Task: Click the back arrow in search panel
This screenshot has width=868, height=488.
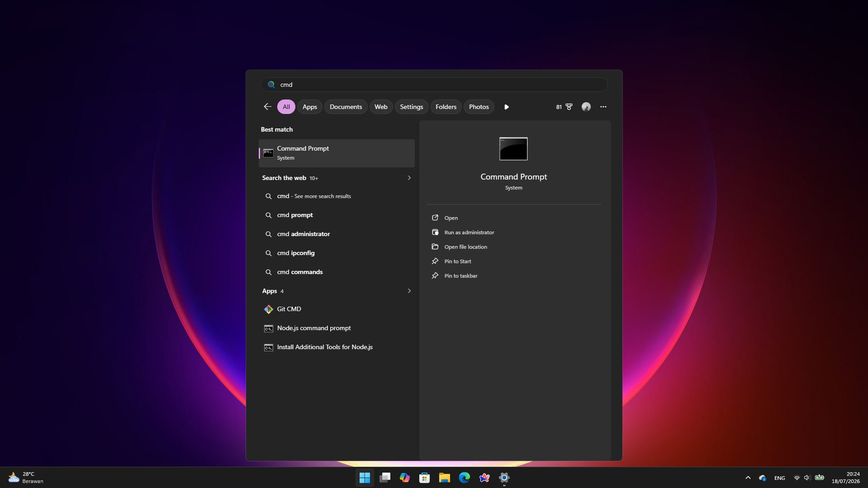Action: (x=267, y=107)
